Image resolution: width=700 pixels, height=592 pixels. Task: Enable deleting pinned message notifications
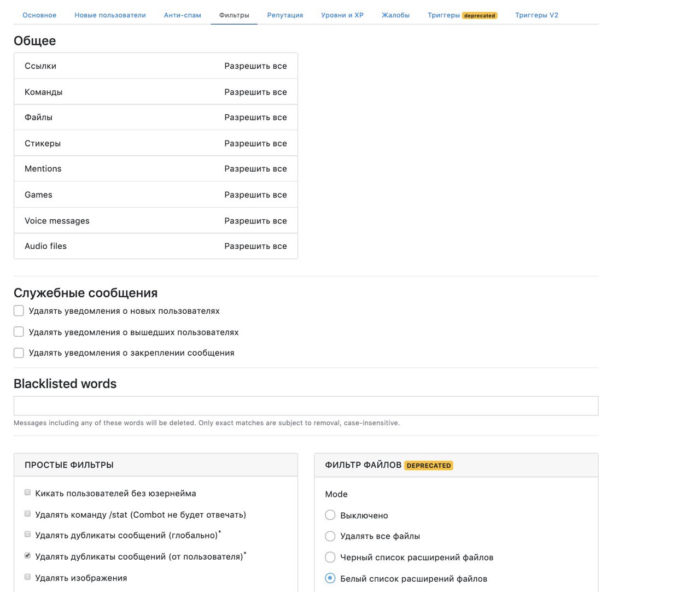[x=19, y=353]
